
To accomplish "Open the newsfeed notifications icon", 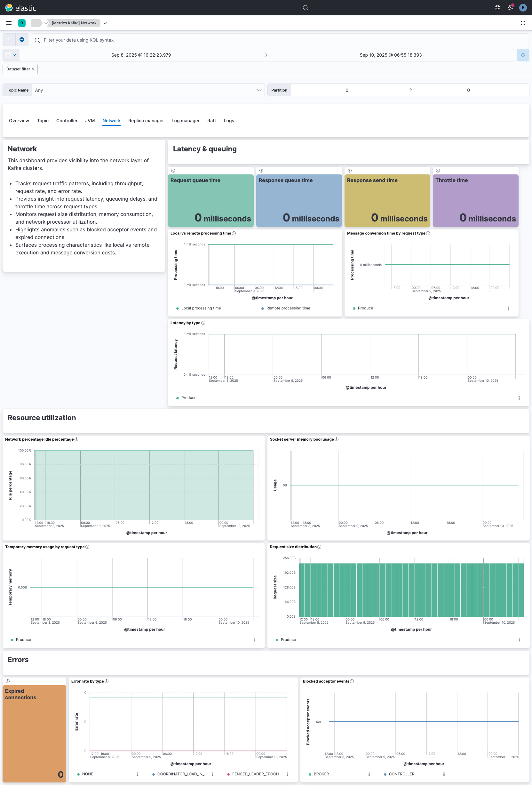I will [x=510, y=8].
